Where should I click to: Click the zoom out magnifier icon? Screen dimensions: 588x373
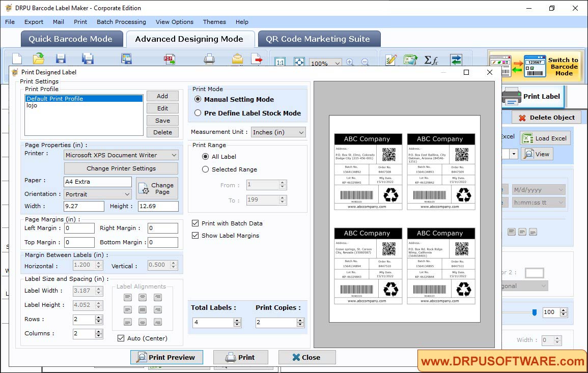pos(365,62)
